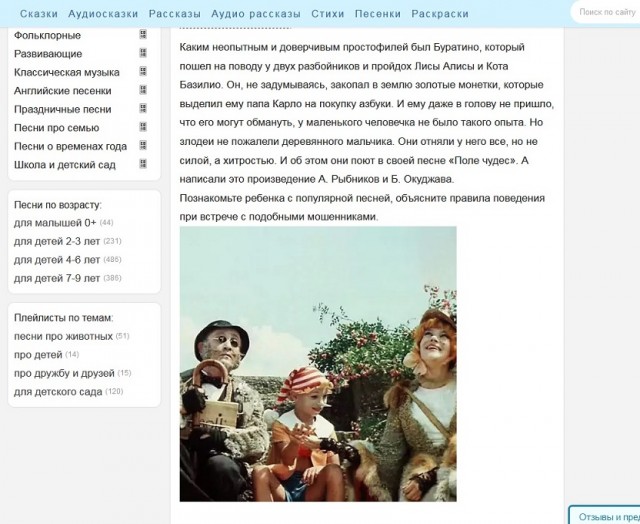
Task: Click the grid icon beside Праздничные песни
Action: click(143, 108)
